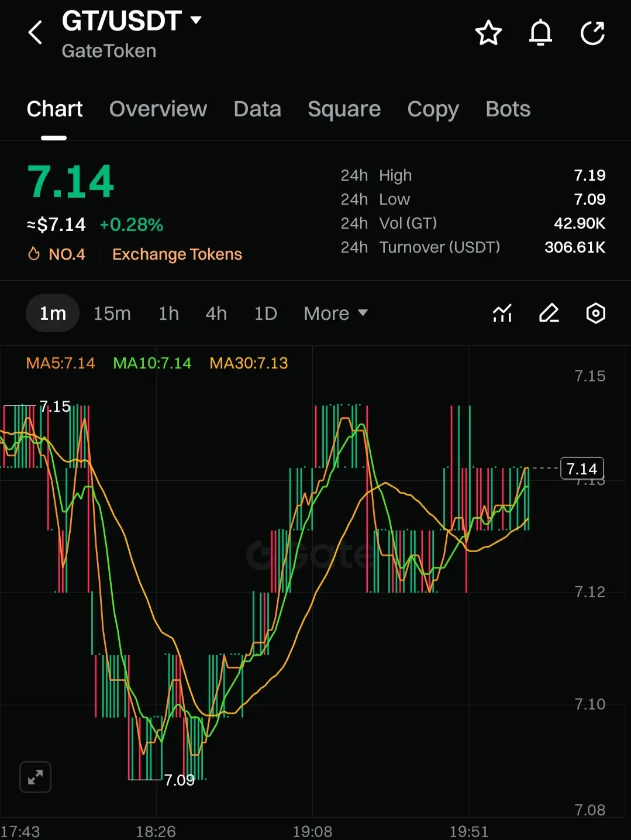Tap the MA30:7.13 indicator label

click(x=249, y=363)
